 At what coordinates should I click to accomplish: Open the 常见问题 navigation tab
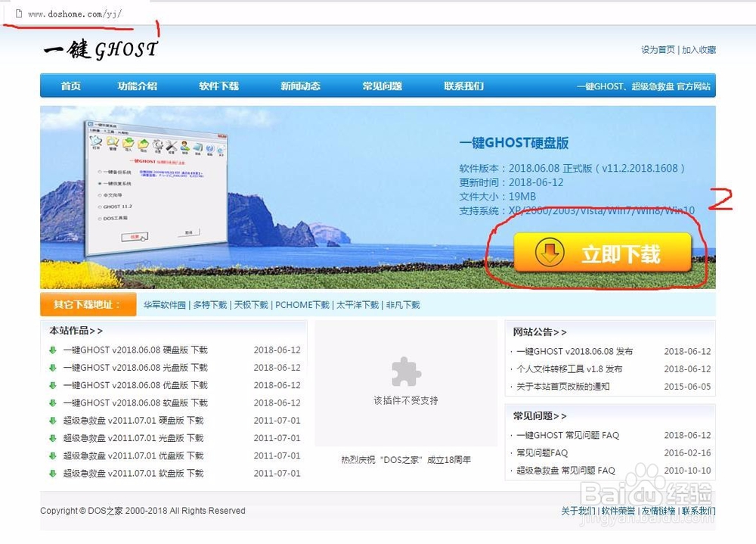pos(382,86)
